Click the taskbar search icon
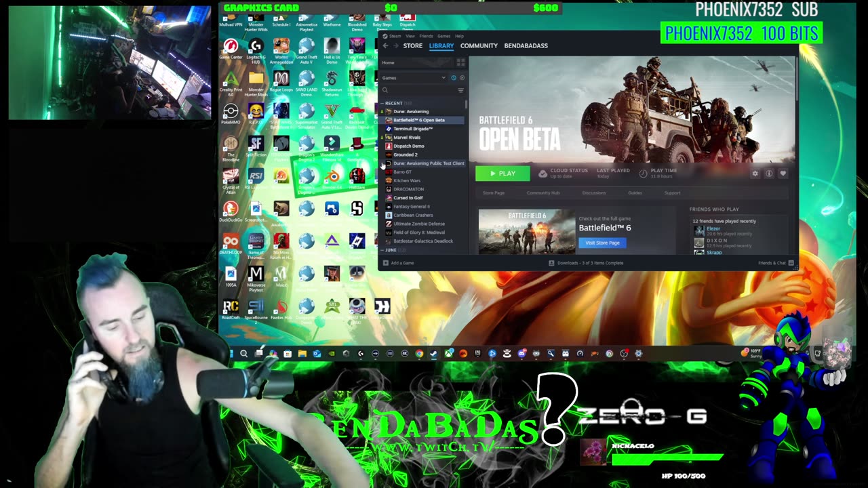The image size is (868, 488). click(x=243, y=353)
